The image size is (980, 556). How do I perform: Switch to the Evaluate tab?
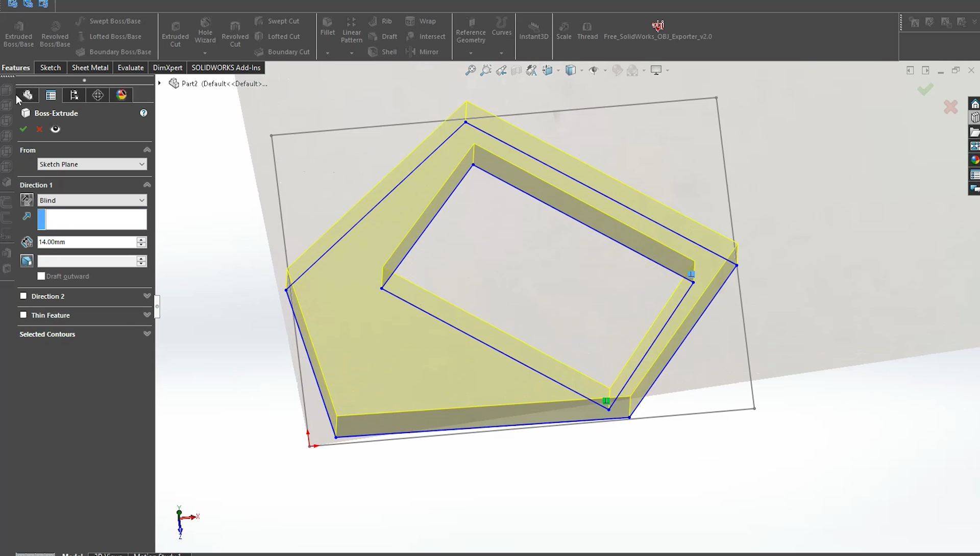tap(131, 67)
